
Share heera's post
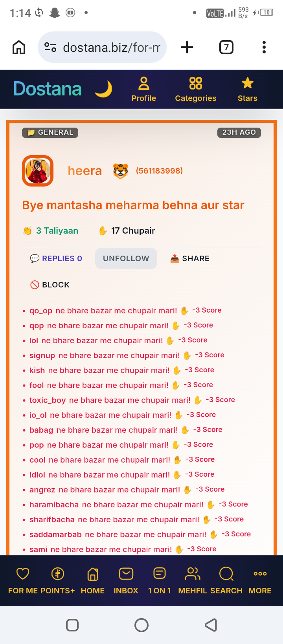point(190,258)
